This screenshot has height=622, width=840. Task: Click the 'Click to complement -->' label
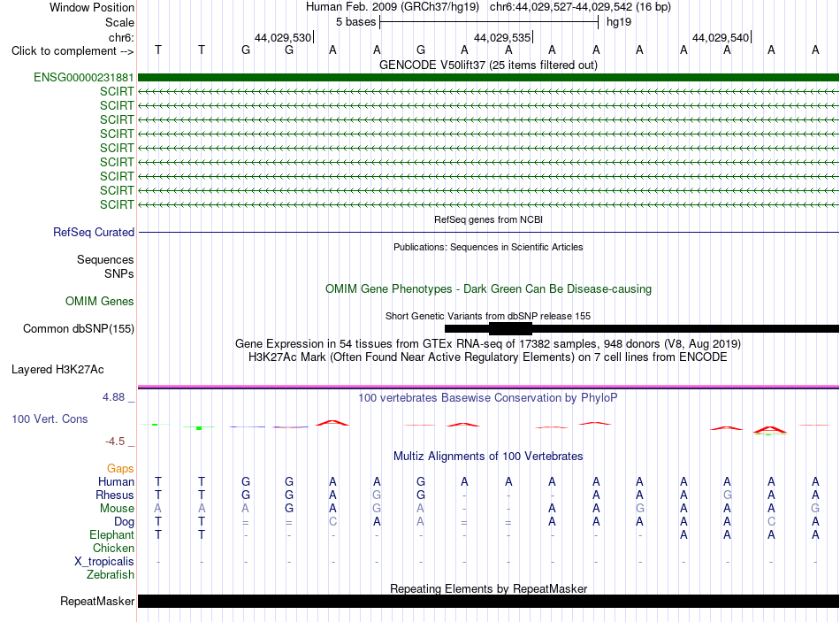(73, 51)
